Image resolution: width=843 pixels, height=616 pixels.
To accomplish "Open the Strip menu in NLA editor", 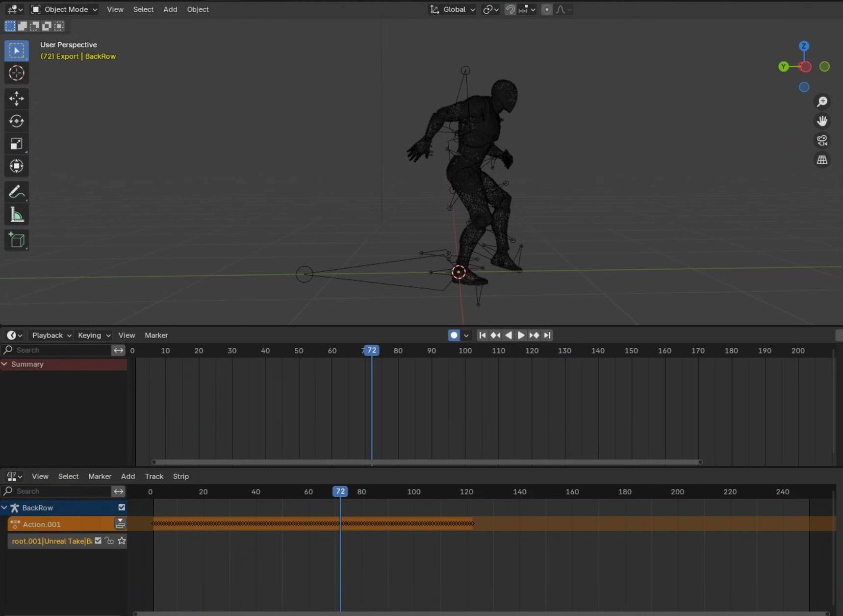I will [x=180, y=476].
